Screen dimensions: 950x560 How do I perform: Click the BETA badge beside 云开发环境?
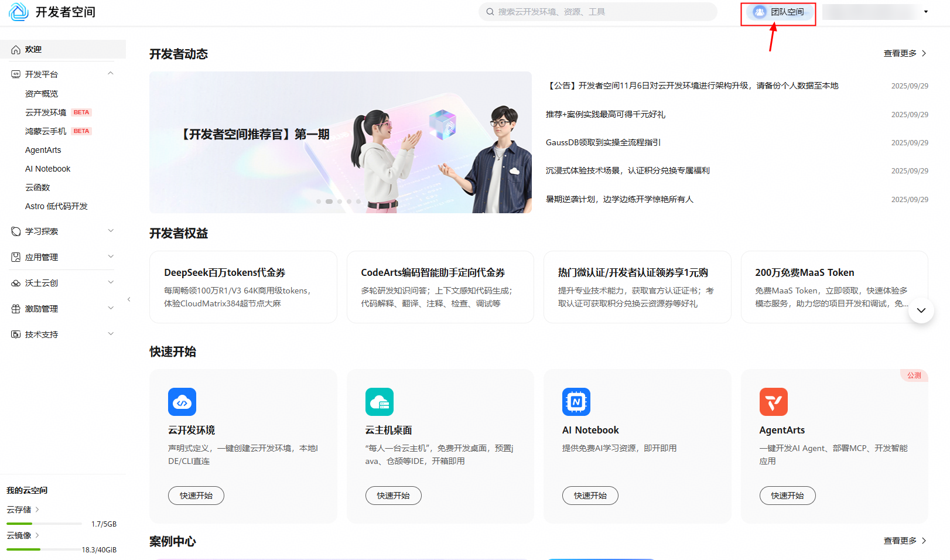(81, 112)
